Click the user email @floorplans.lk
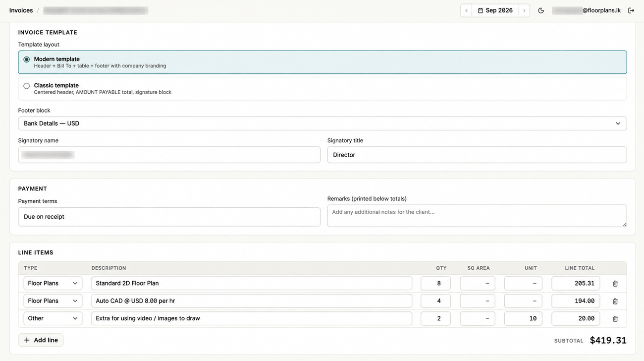The width and height of the screenshot is (644, 361). 587,10
